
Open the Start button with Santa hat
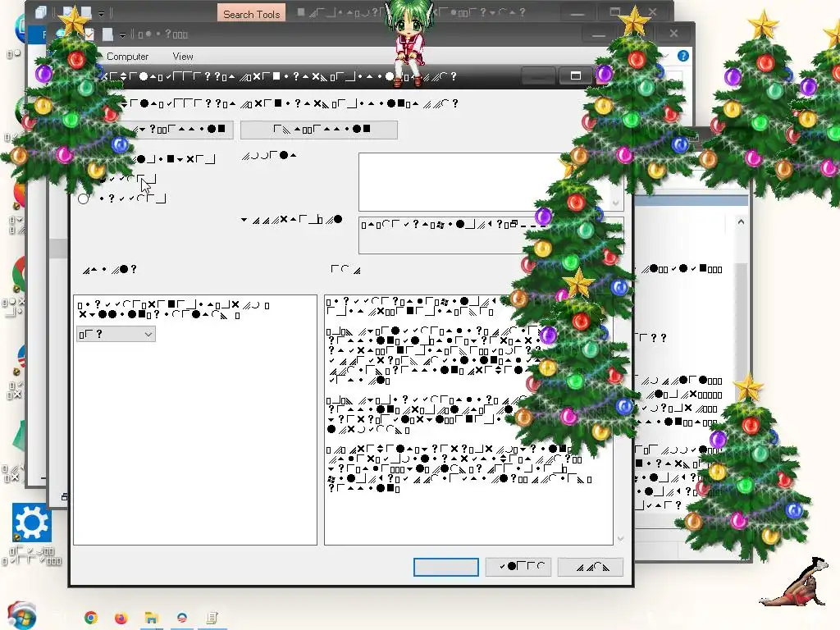pyautogui.click(x=21, y=615)
